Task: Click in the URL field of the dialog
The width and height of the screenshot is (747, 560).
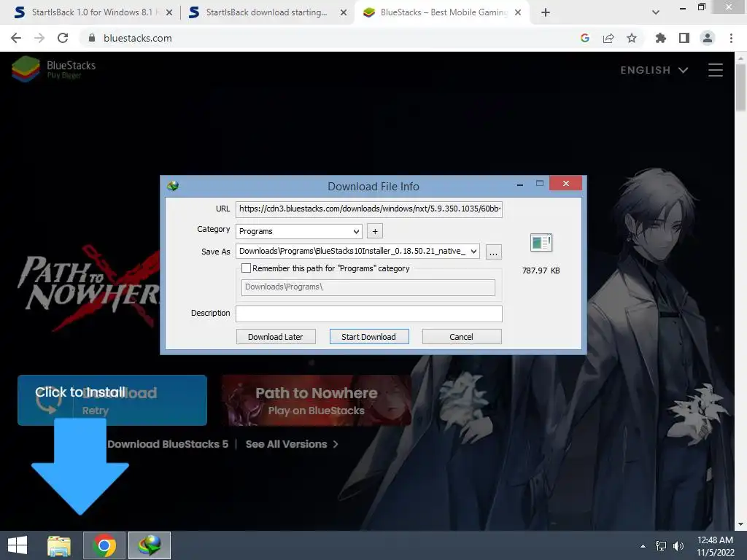Action: tap(369, 209)
